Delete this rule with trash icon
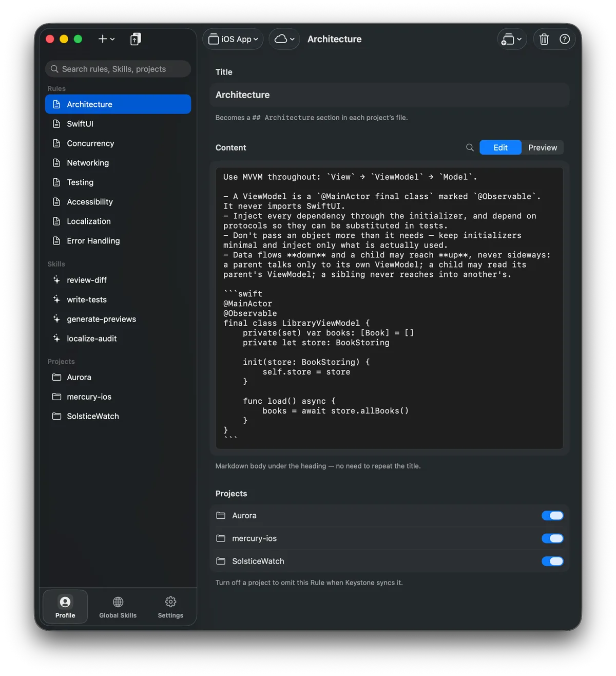 [x=544, y=39]
